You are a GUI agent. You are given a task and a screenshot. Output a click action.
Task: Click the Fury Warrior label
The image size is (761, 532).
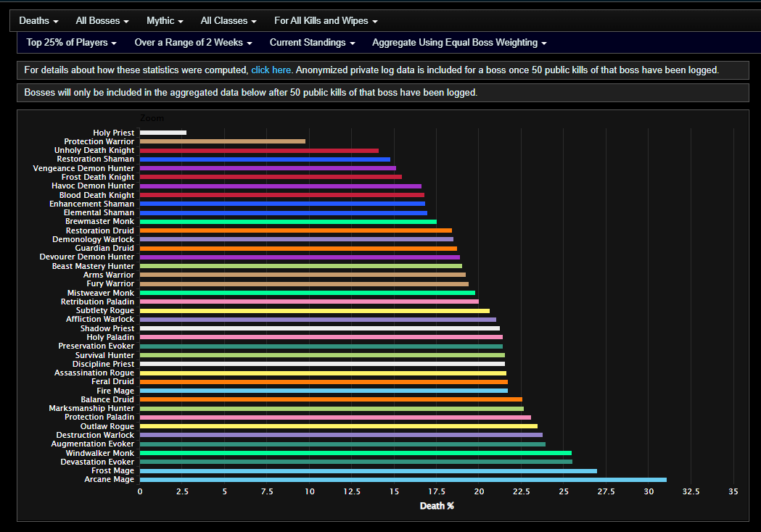[110, 283]
